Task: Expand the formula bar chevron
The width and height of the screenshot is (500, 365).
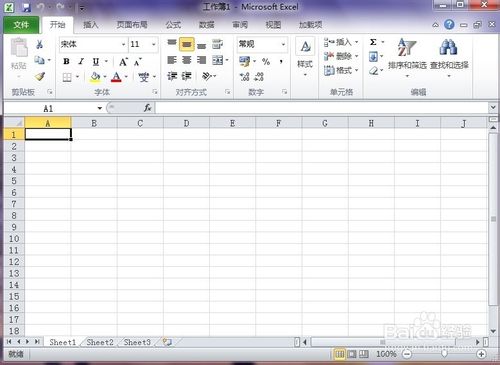Action: (493, 108)
